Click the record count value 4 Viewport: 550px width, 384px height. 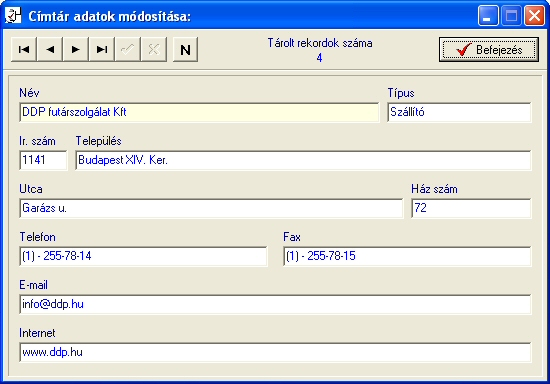click(x=319, y=58)
